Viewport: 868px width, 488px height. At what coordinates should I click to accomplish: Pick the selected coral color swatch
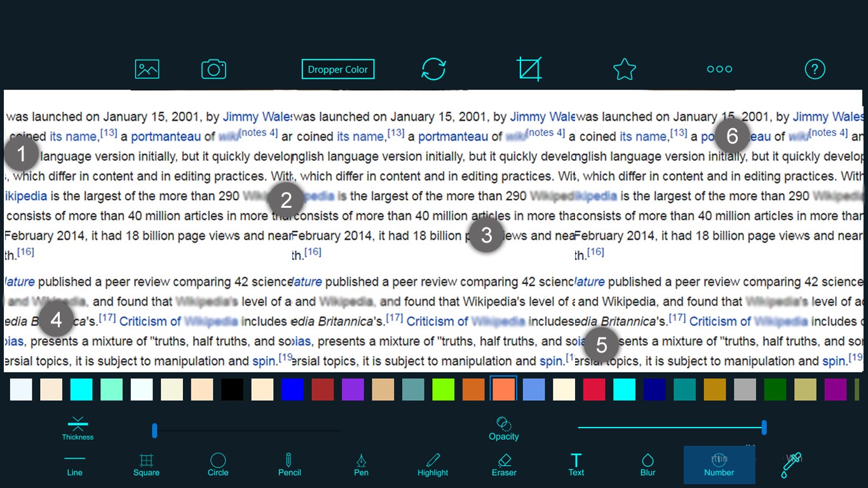[x=504, y=390]
